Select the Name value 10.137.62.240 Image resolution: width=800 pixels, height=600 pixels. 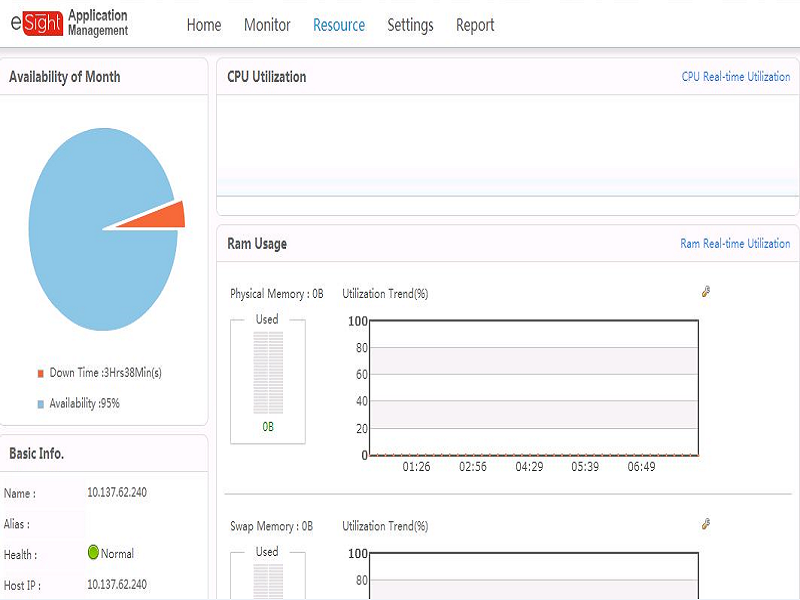[117, 492]
